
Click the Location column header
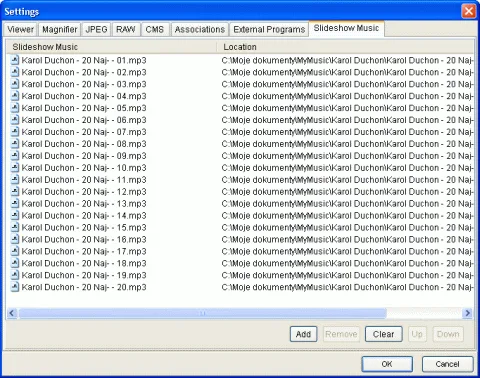tap(346, 47)
